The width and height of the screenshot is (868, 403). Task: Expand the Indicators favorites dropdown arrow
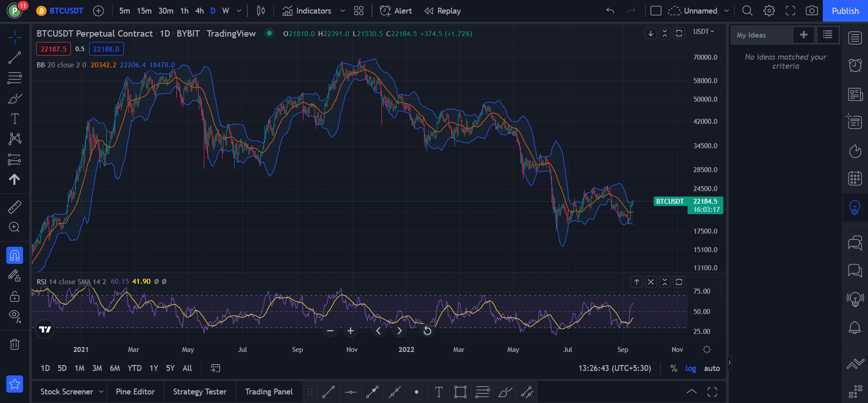coord(342,11)
